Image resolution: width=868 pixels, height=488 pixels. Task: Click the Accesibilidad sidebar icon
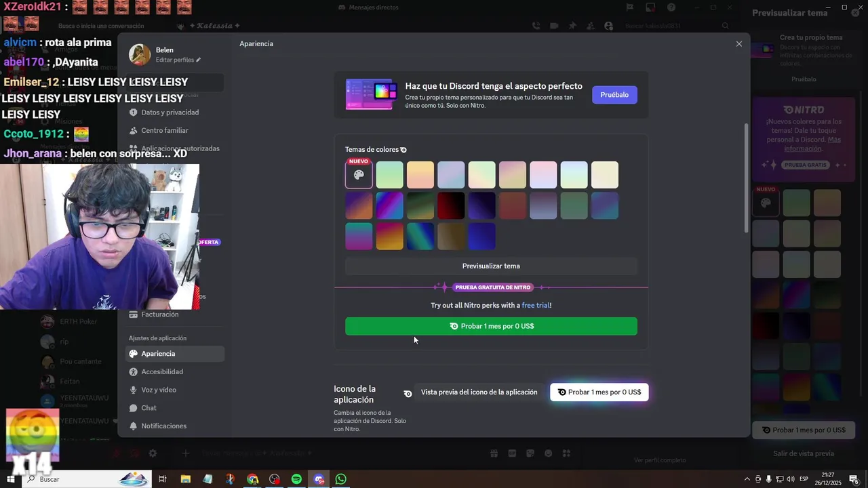coord(134,371)
